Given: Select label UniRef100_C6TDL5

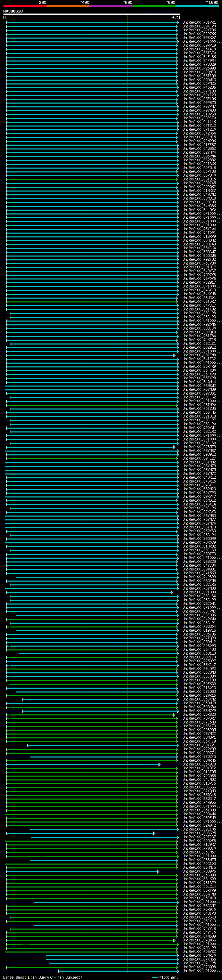Looking at the screenshot, I should [x=199, y=179].
